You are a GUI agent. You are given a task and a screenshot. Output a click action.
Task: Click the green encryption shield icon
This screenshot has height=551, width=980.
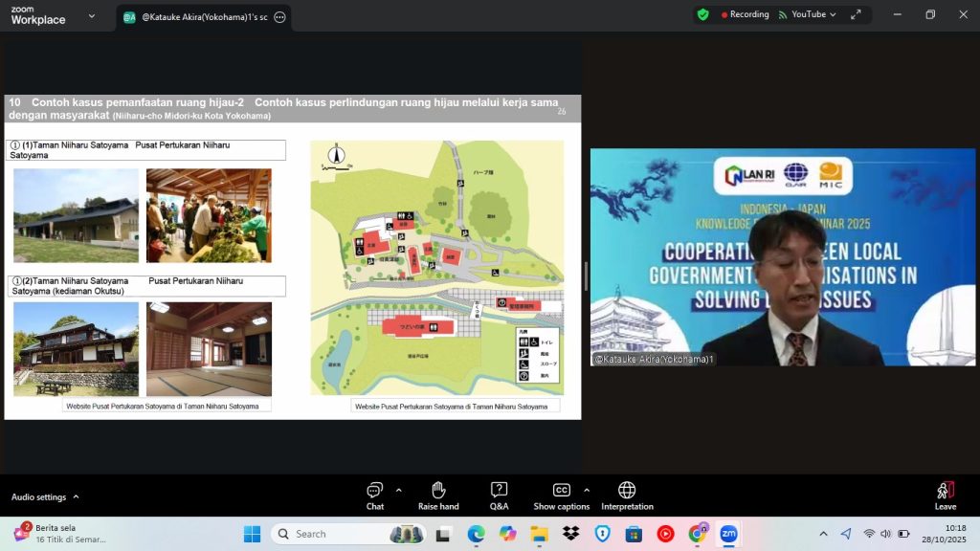coord(702,14)
